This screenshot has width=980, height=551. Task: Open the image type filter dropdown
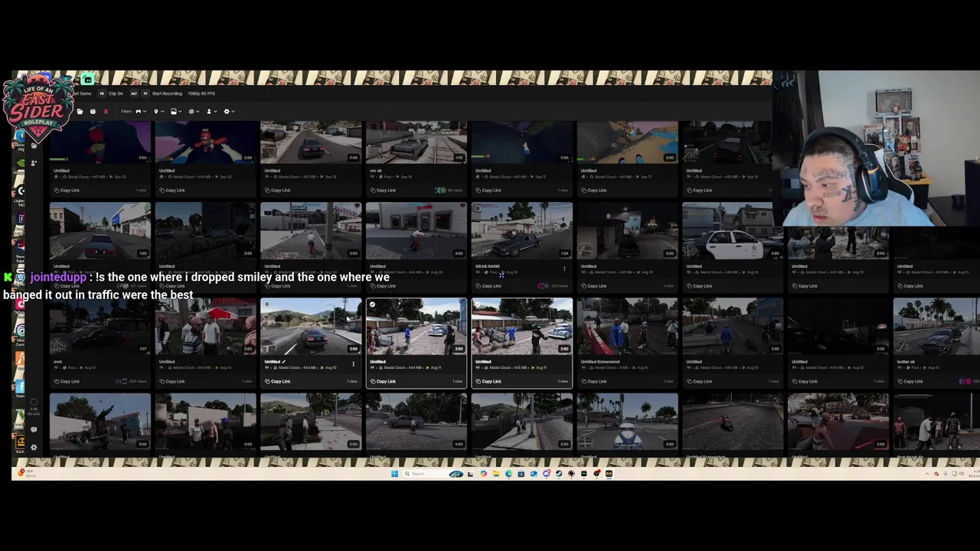pyautogui.click(x=175, y=112)
